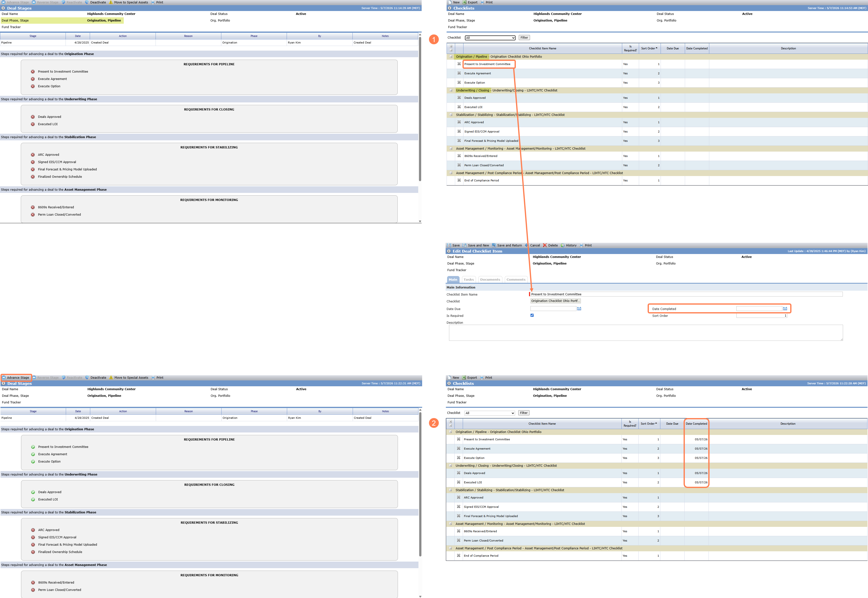Click Save in Edit Deal Checklist Item toolbar
This screenshot has width=868, height=598.
click(453, 245)
